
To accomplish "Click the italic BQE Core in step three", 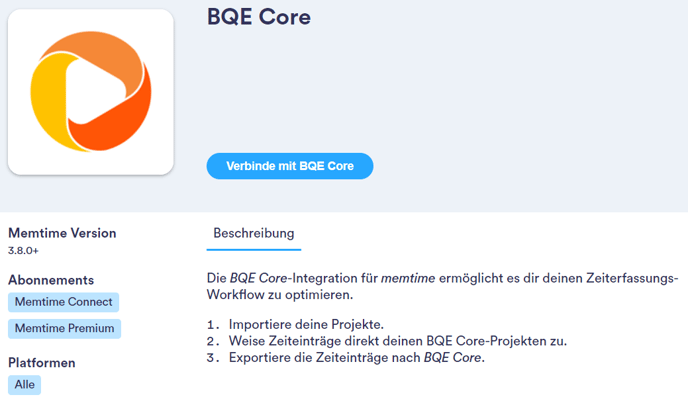I will point(452,358).
